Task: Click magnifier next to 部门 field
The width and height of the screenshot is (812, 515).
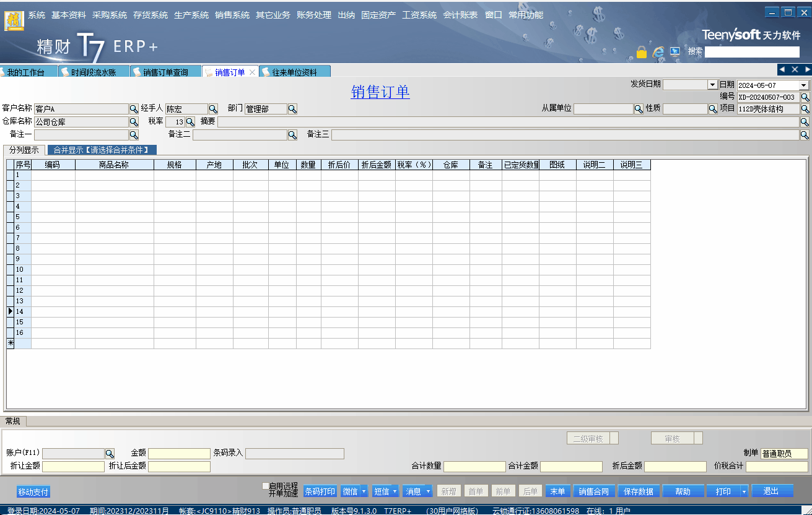Action: tap(292, 109)
